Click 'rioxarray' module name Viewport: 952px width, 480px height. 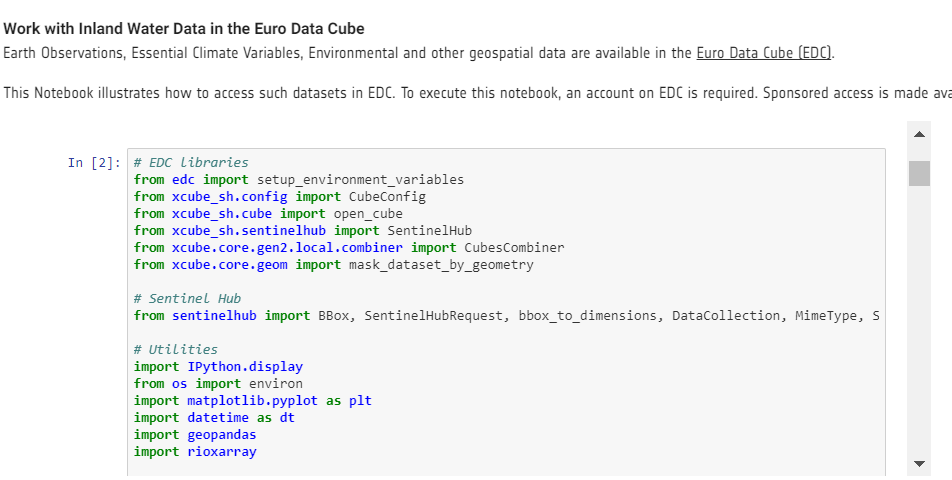(x=222, y=451)
